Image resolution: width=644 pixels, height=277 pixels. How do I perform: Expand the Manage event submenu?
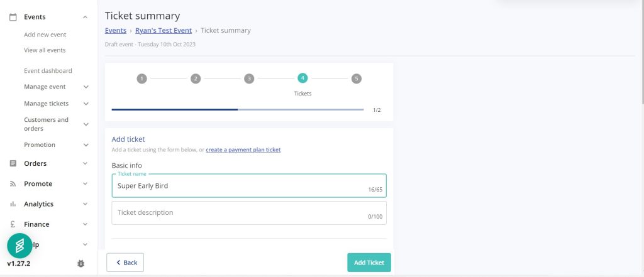[x=86, y=87]
